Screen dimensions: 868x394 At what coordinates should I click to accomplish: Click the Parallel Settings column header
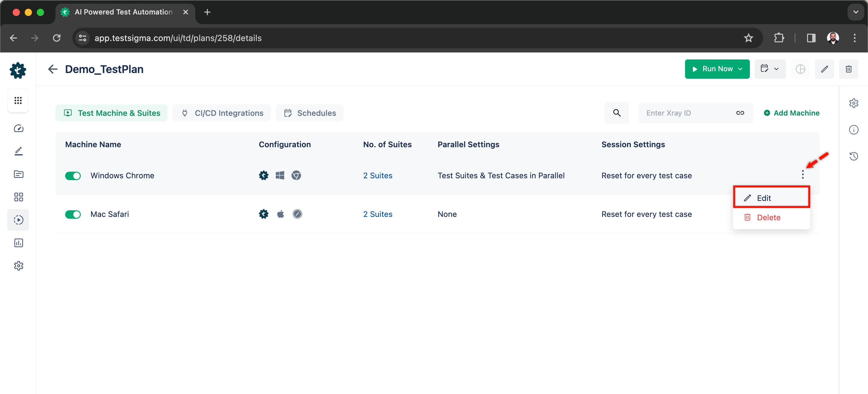(x=468, y=145)
